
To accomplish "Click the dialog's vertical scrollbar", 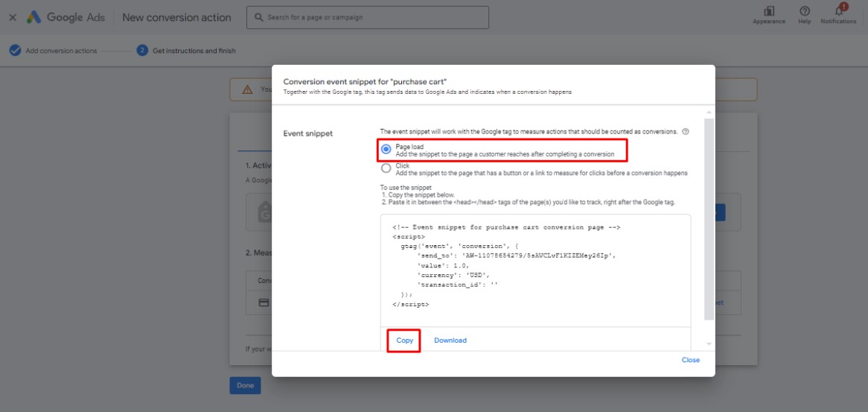I will tap(709, 219).
